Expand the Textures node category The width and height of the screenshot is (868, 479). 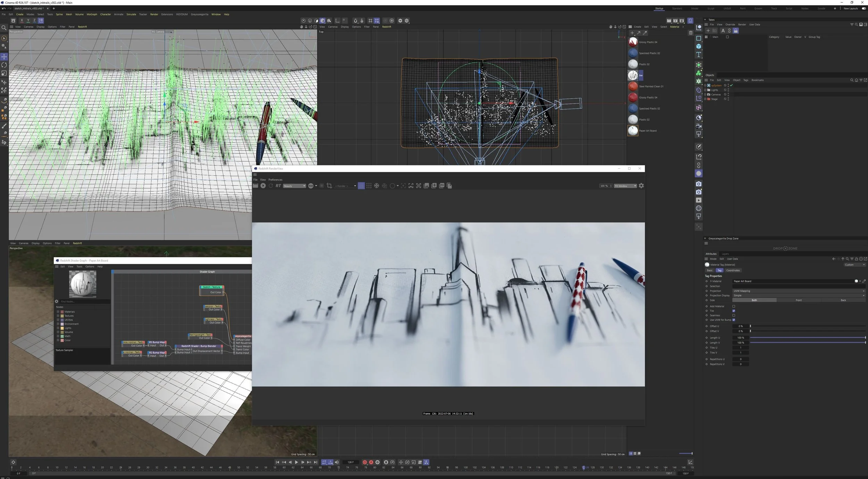pyautogui.click(x=58, y=316)
